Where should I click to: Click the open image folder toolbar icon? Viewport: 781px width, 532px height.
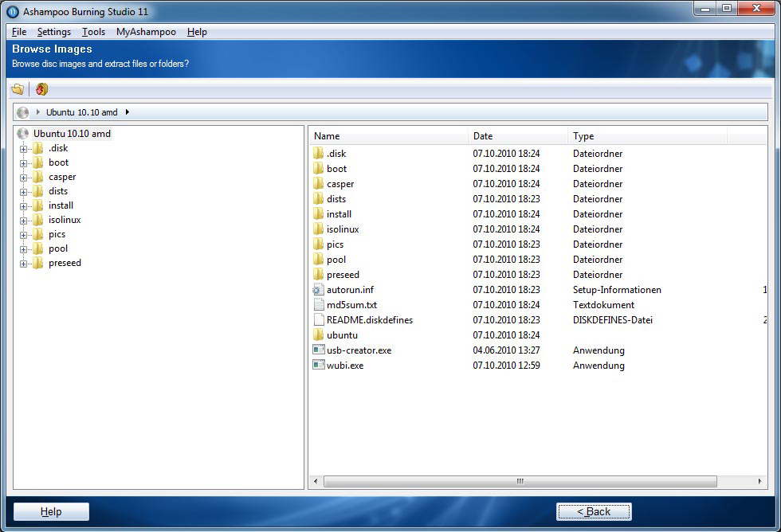click(x=18, y=89)
